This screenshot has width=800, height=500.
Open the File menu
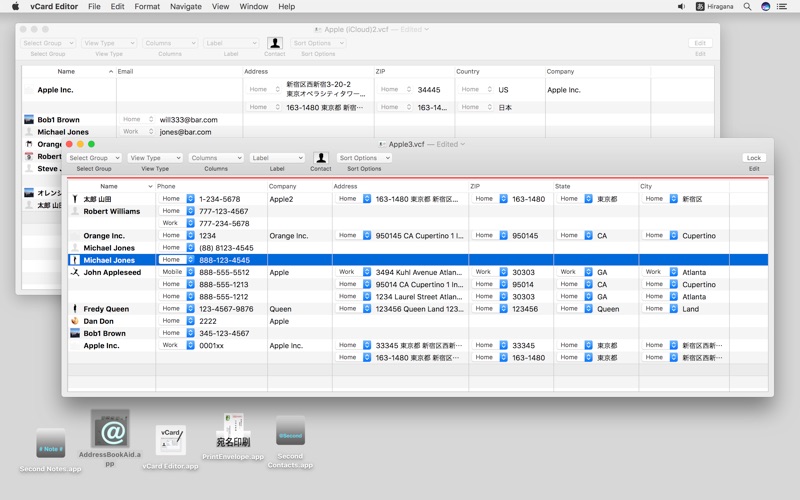(94, 6)
